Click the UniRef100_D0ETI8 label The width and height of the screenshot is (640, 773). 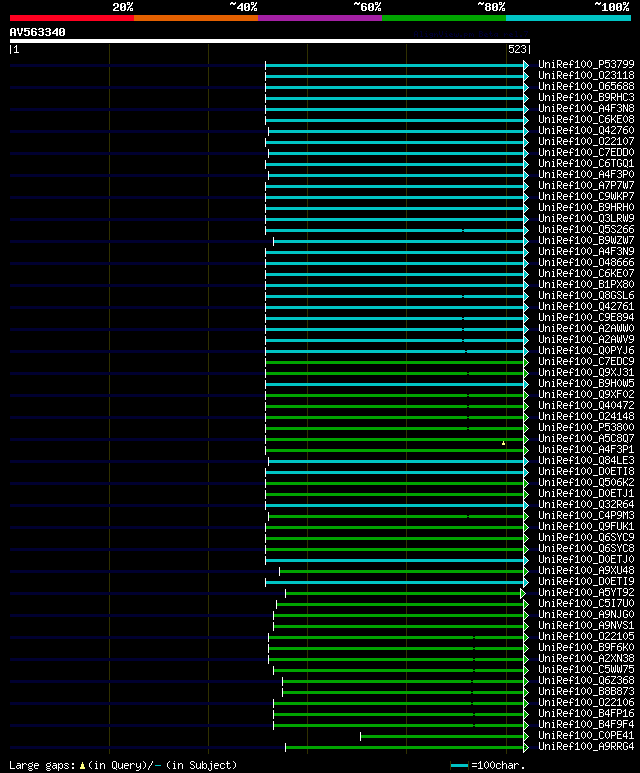586,472
